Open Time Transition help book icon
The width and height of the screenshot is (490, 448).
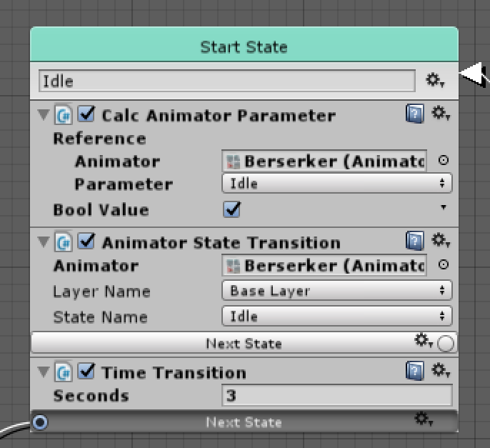415,372
